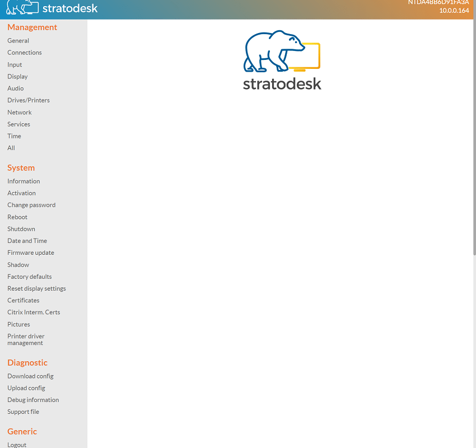View system Information page

coord(24,181)
